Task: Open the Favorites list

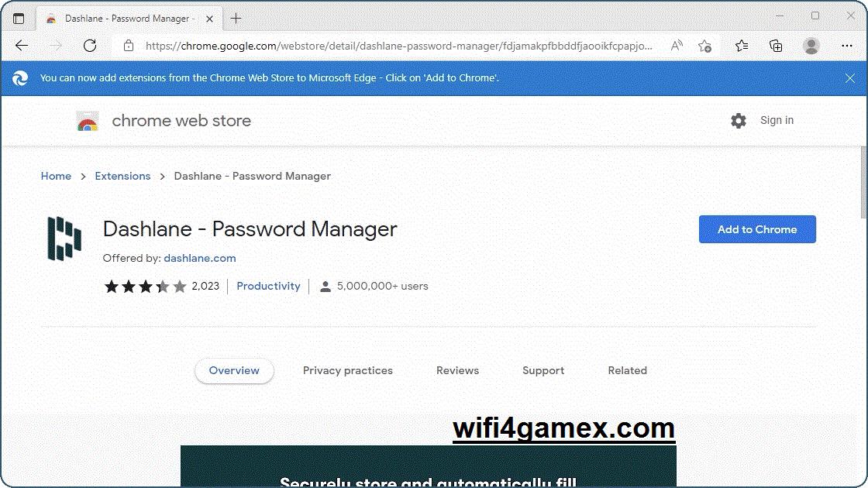Action: (x=741, y=46)
